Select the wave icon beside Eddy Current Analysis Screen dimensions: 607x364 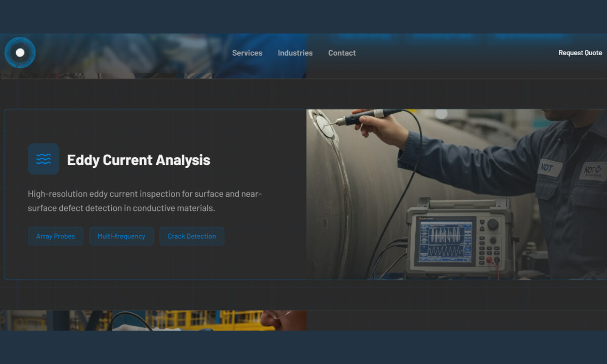[44, 159]
